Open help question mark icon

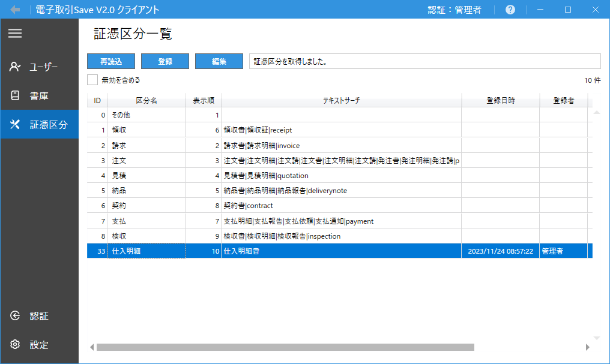tap(510, 10)
